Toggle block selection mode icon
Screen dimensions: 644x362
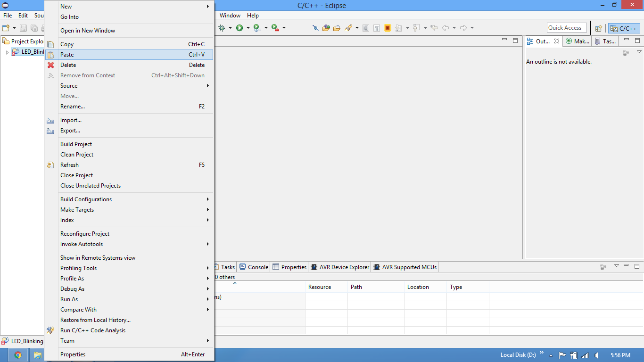coord(366,28)
